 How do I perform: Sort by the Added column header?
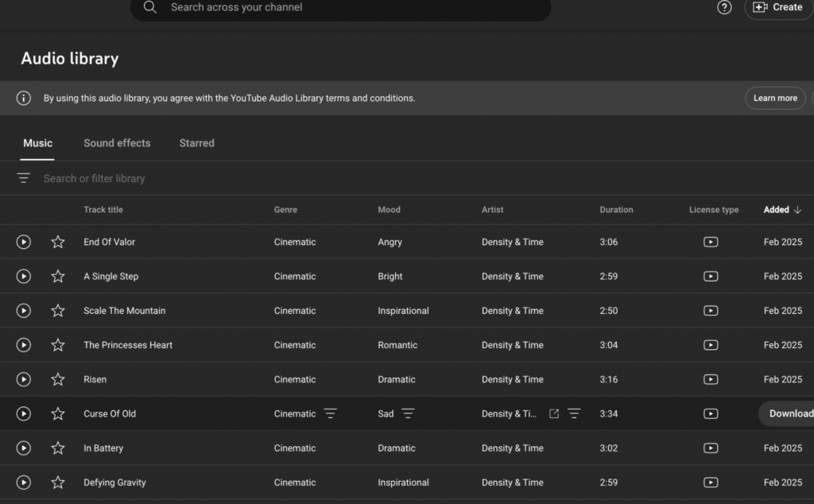(782, 210)
